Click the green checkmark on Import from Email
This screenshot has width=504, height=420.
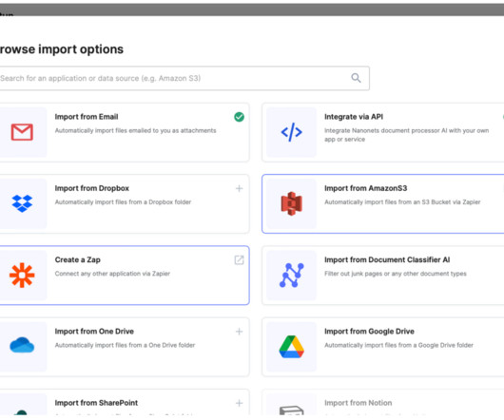pyautogui.click(x=239, y=117)
